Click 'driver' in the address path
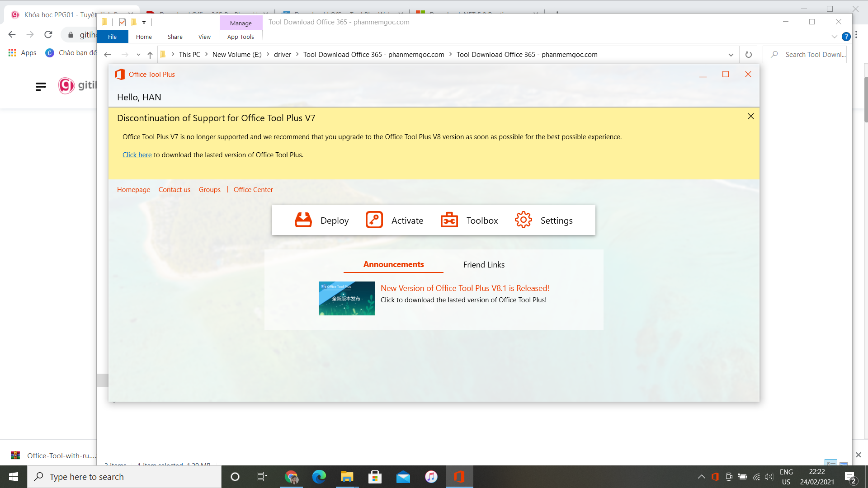Image resolution: width=868 pixels, height=488 pixels. 283,55
